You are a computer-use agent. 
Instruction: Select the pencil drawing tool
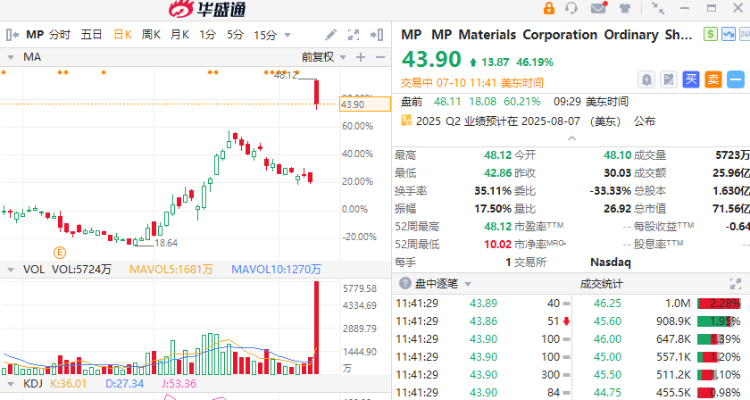pyautogui.click(x=331, y=34)
